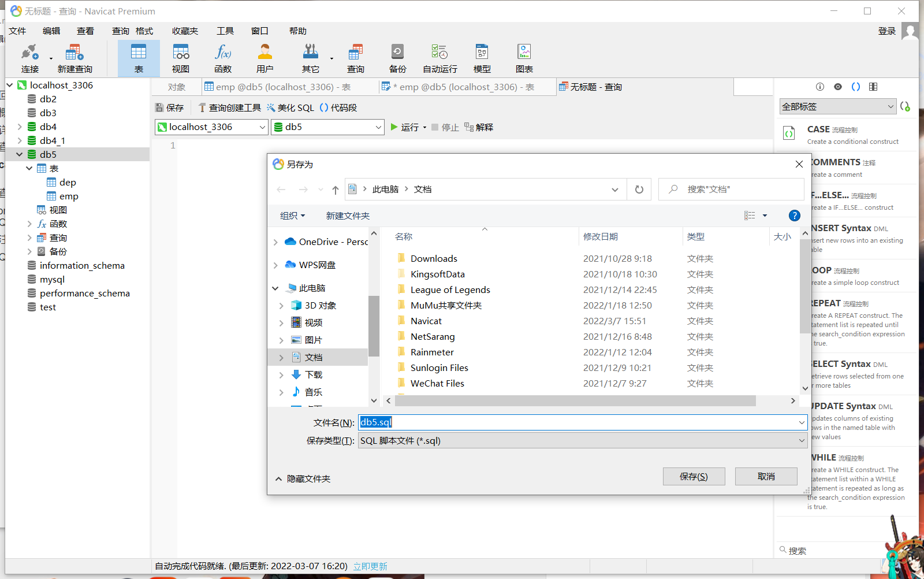924x579 pixels.
Task: Click the 立即更新 link in status bar
Action: click(370, 566)
